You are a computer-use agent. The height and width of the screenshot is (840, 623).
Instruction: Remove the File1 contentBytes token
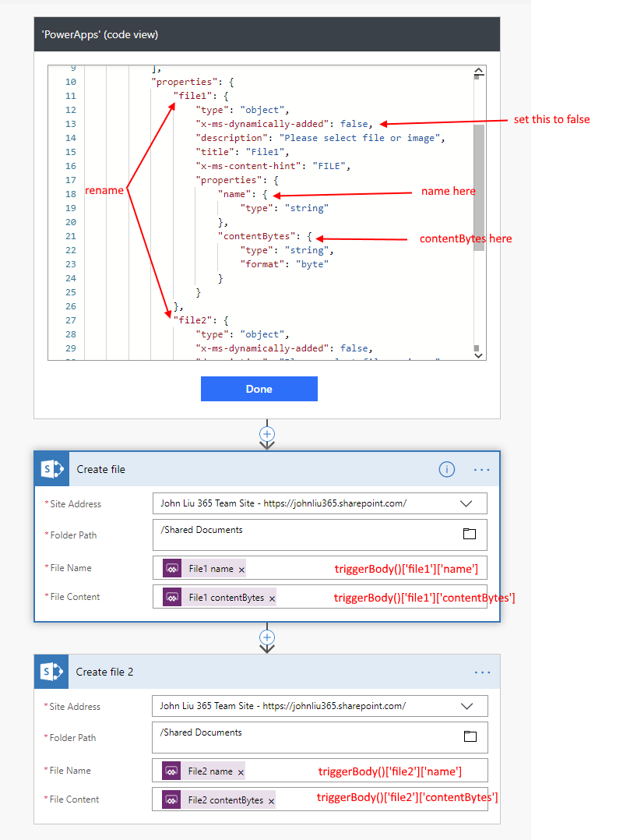(x=272, y=598)
